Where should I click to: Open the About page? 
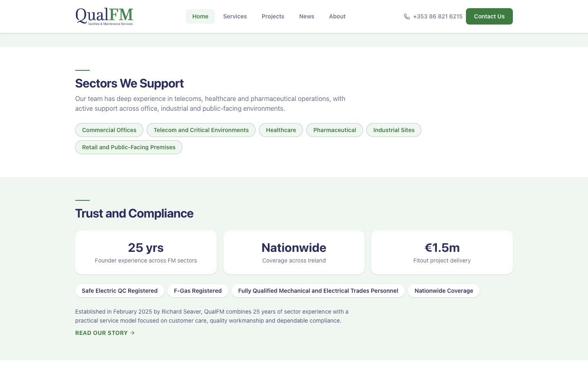(x=337, y=16)
